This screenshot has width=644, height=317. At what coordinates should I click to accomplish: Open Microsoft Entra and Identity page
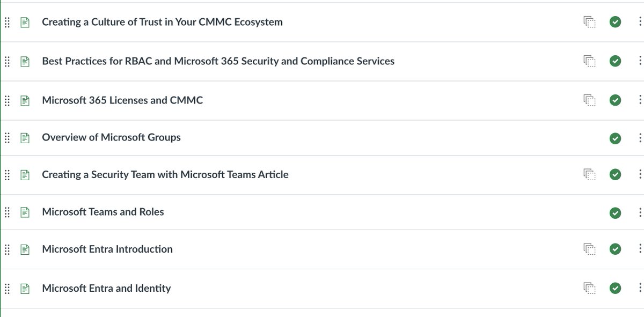(106, 288)
